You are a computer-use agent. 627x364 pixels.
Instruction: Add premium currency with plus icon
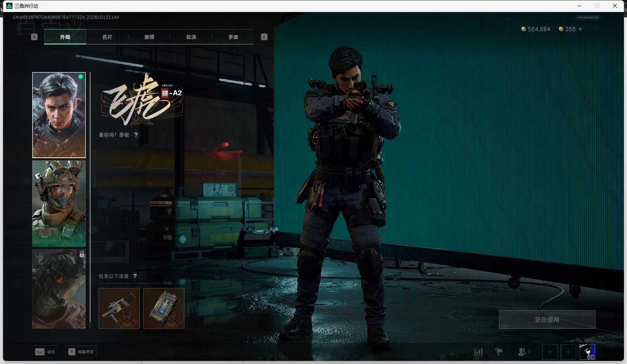click(x=580, y=29)
